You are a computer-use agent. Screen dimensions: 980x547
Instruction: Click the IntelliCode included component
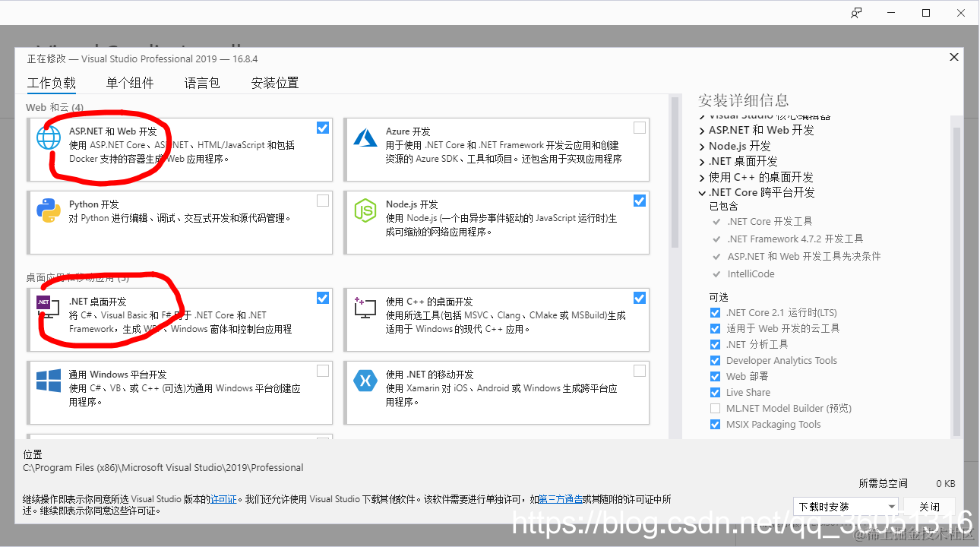[x=751, y=274]
